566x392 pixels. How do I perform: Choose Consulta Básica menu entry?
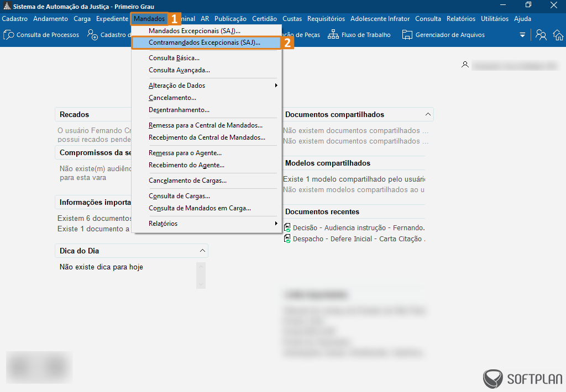[x=206, y=58]
